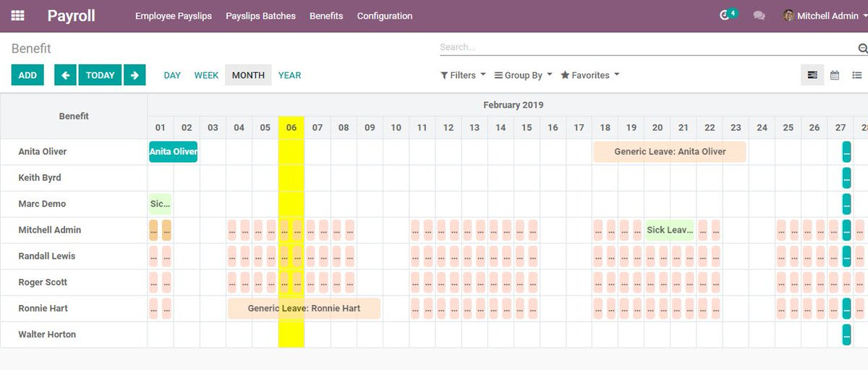Go to next period with right arrow
Viewport: 868px width, 370px height.
(x=135, y=75)
